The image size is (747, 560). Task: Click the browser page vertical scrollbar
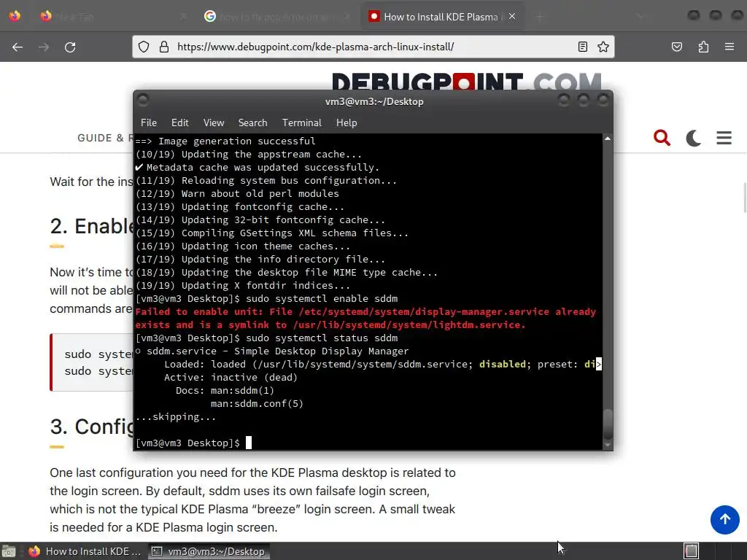[745, 197]
